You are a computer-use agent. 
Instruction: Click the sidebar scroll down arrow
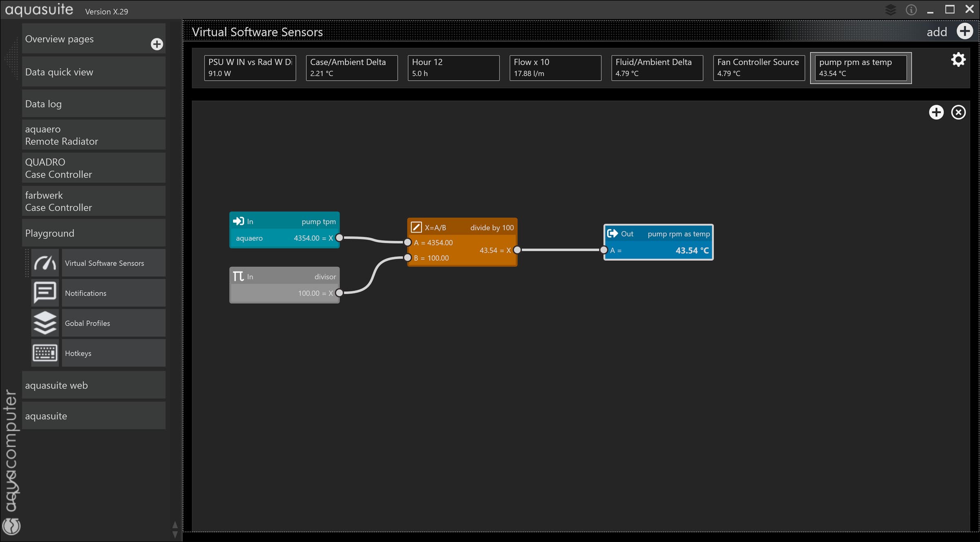(175, 534)
